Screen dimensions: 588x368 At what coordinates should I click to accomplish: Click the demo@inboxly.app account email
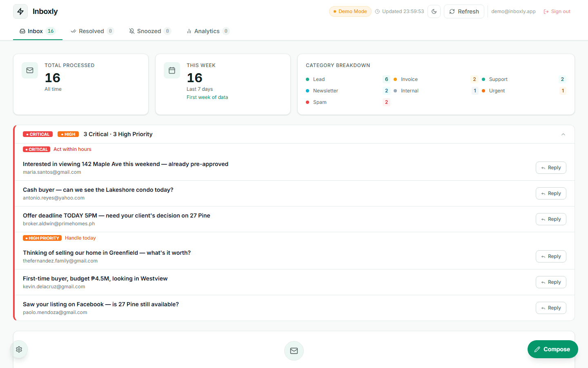[513, 11]
